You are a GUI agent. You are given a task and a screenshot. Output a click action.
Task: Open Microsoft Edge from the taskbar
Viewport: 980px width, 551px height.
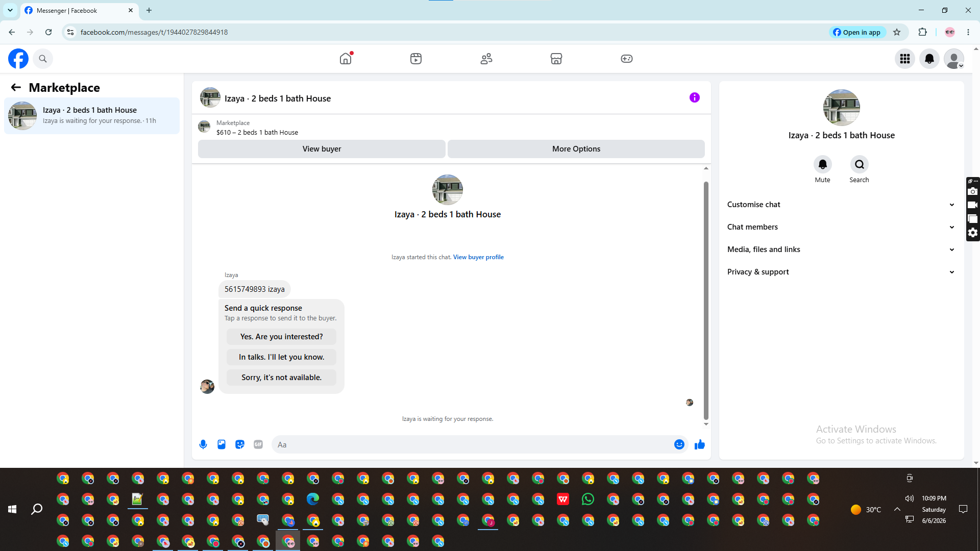313,499
